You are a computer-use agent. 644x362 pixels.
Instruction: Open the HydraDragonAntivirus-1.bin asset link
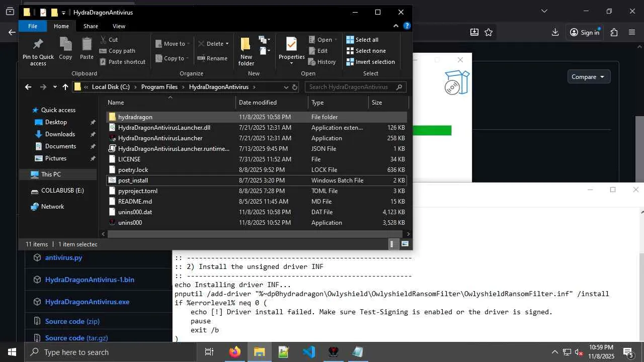[90, 280]
